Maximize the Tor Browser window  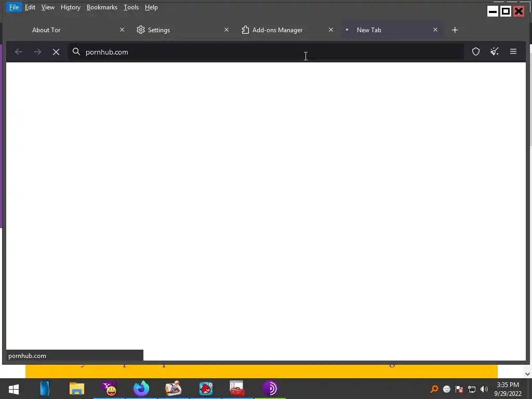point(506,11)
